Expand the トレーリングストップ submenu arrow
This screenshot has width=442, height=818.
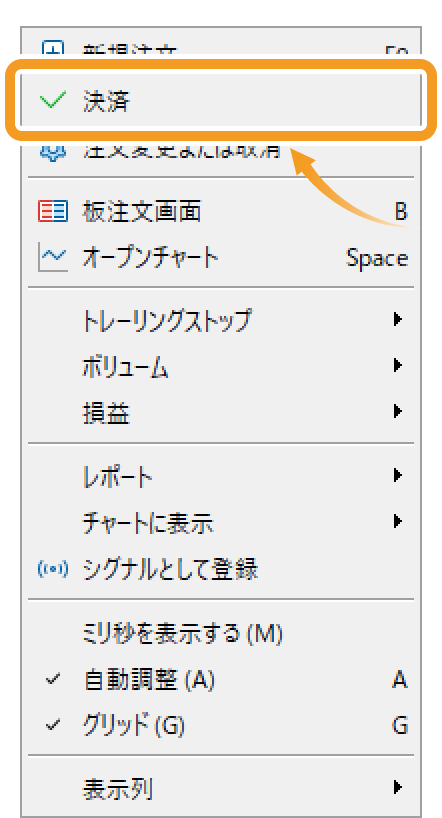[398, 319]
